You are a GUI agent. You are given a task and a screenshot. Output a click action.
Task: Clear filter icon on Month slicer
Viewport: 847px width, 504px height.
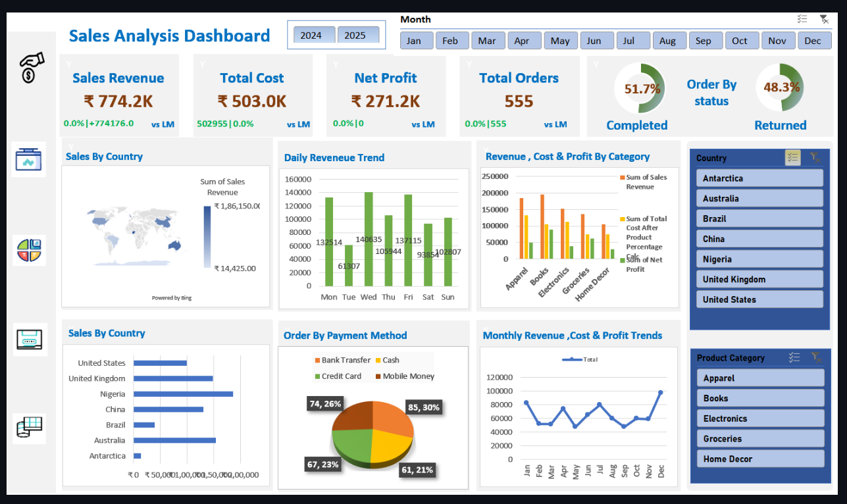(824, 19)
